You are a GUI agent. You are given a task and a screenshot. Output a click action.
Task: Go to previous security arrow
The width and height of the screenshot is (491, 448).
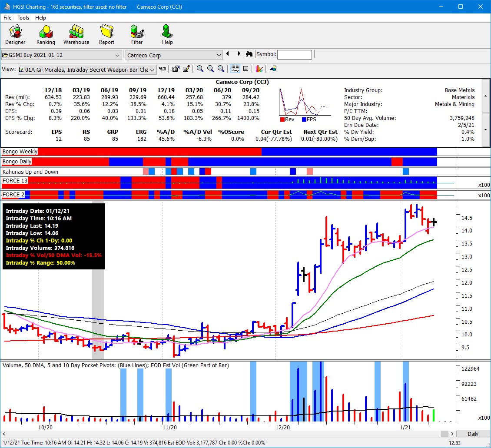pyautogui.click(x=228, y=54)
